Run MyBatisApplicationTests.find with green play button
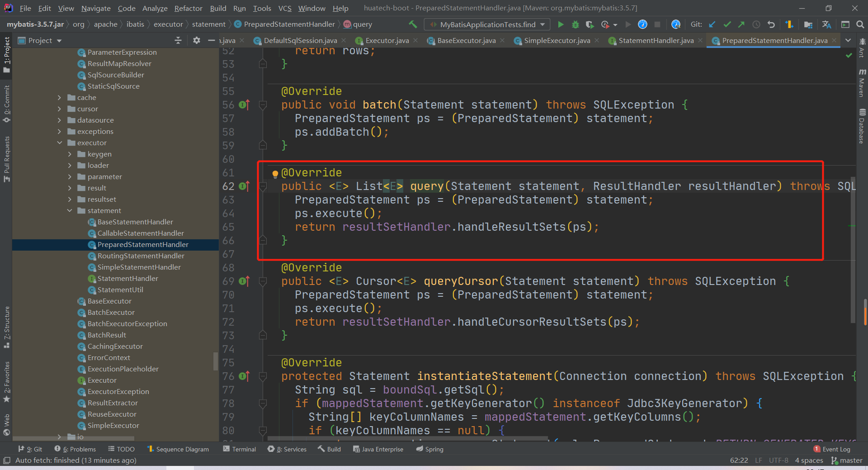This screenshot has height=470, width=868. pos(561,24)
